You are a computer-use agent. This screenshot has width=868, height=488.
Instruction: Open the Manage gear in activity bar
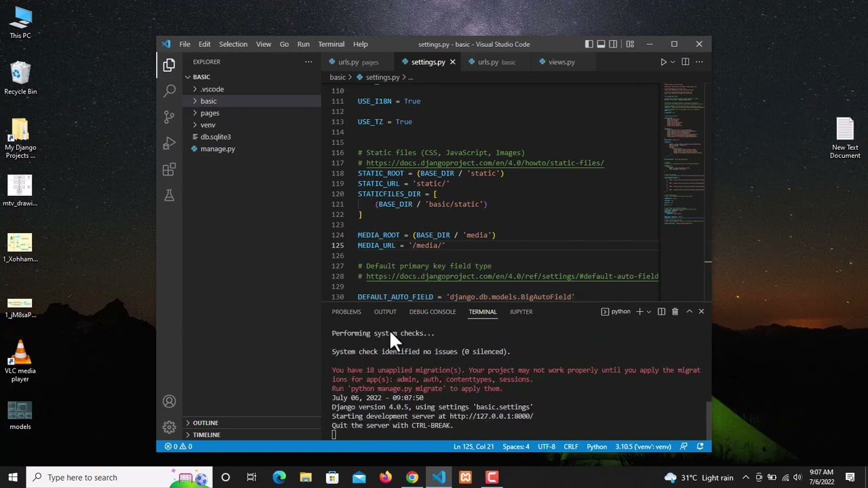click(x=169, y=427)
